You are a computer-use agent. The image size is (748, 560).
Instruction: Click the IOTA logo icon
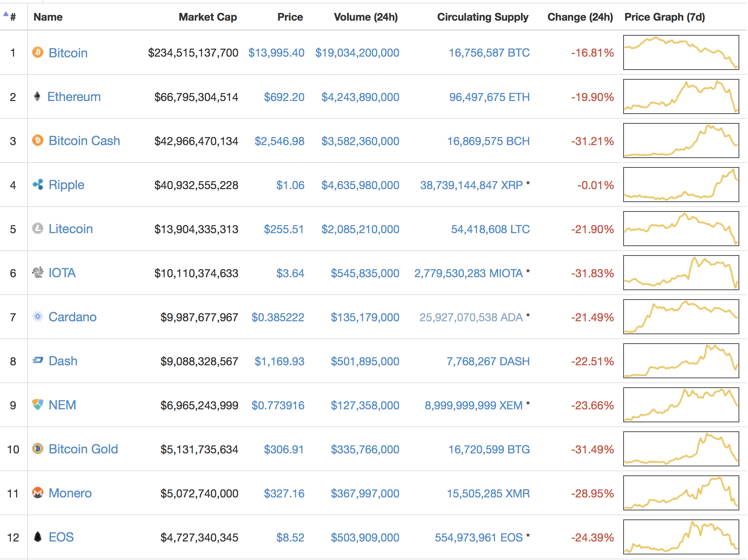click(38, 273)
